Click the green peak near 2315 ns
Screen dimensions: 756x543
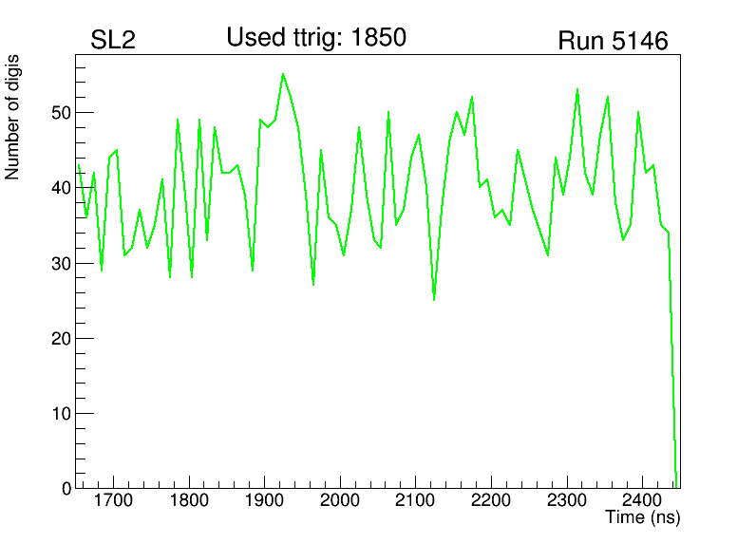click(x=577, y=89)
